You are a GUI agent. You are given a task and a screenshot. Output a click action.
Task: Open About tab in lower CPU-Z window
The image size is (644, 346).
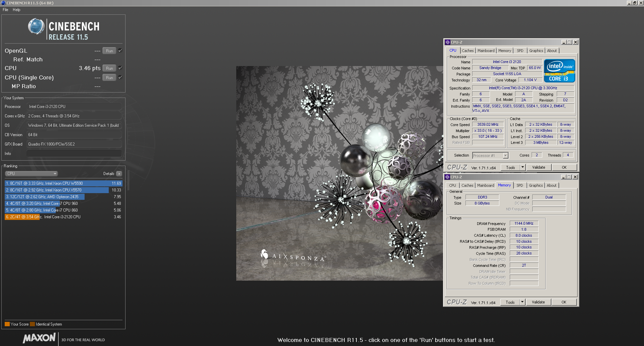[552, 185]
